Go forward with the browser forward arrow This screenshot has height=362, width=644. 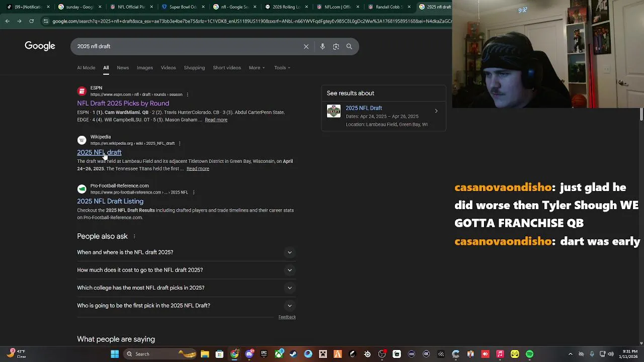(x=19, y=21)
